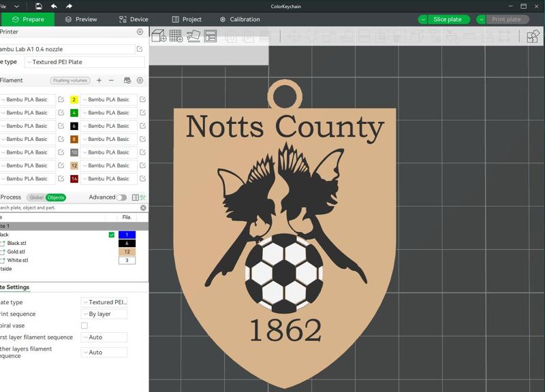This screenshot has width=545, height=392.
Task: Open the Textured PEI Plate dropdown
Action: tap(84, 62)
